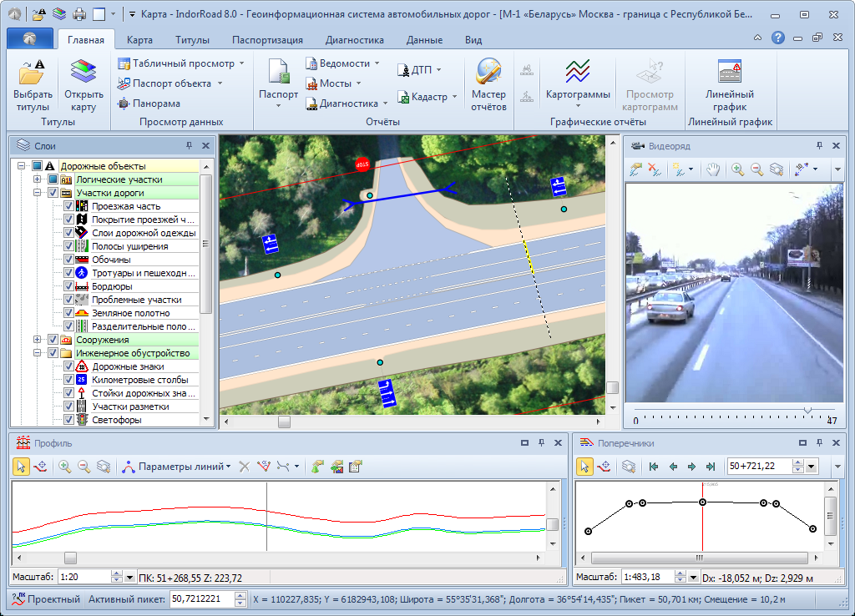Select the pointer tool in Профиль toolbar

(x=21, y=467)
